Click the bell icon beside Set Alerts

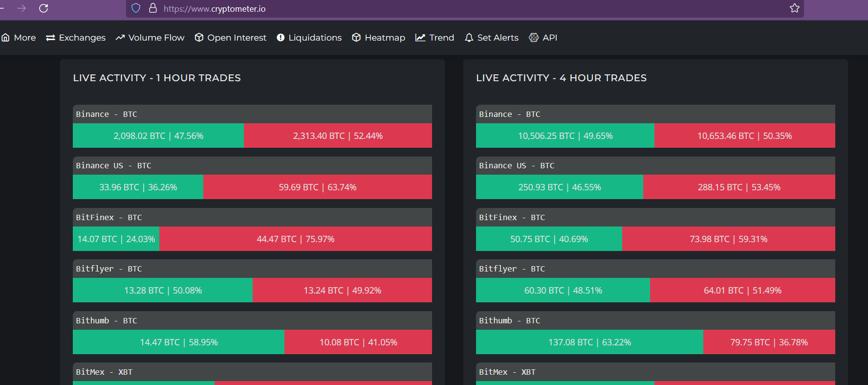pyautogui.click(x=469, y=38)
